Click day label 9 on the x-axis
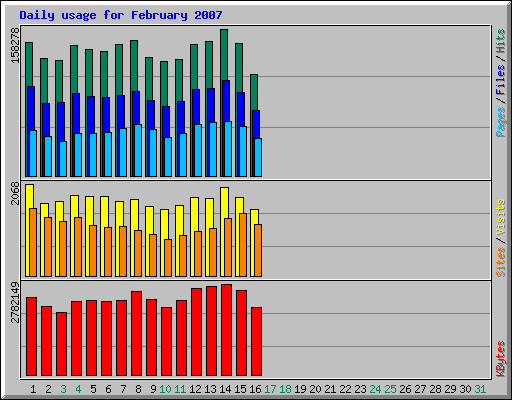512x400 pixels. [x=153, y=389]
